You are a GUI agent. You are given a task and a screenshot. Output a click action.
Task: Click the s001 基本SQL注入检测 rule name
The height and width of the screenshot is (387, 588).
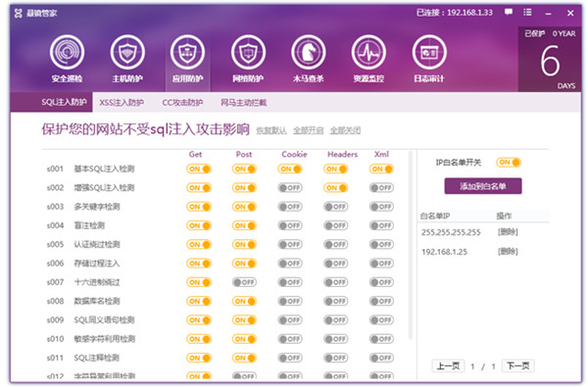104,169
